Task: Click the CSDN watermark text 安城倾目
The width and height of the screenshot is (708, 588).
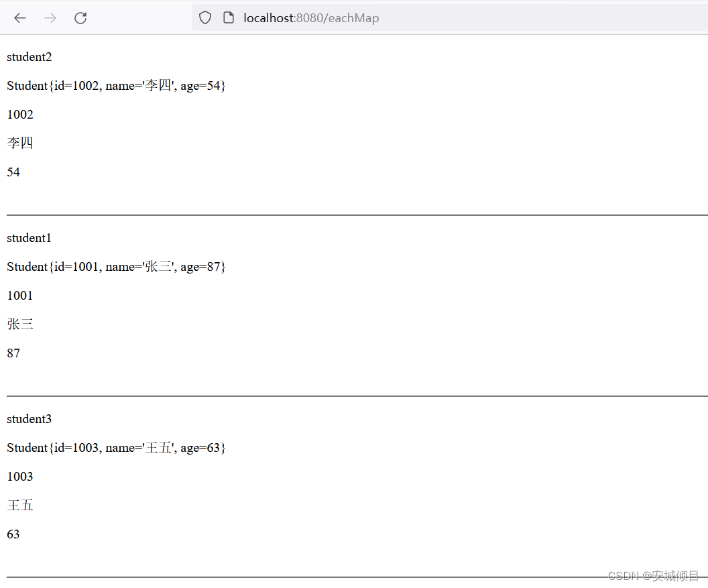Action: click(x=672, y=576)
